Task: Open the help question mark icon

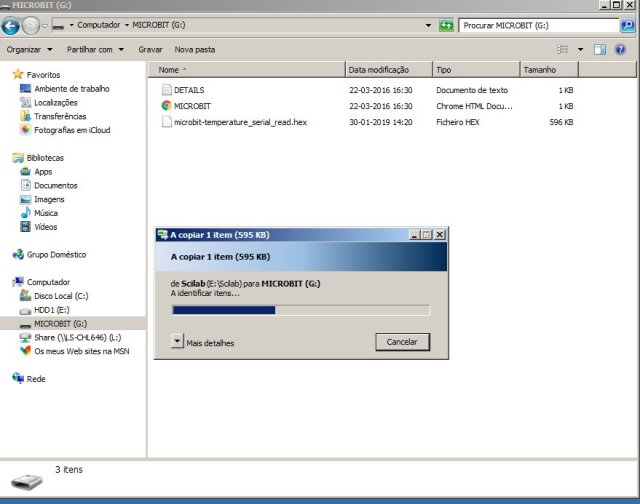Action: point(620,49)
